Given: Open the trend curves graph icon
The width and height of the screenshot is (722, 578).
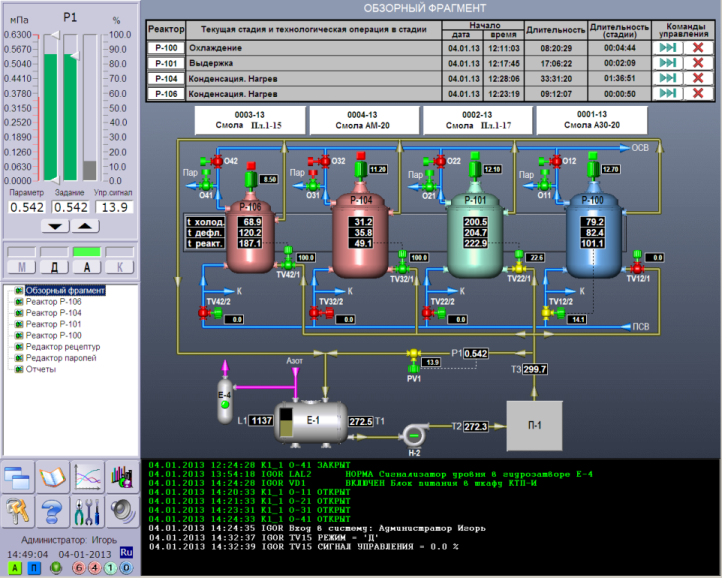Looking at the screenshot, I should [87, 477].
